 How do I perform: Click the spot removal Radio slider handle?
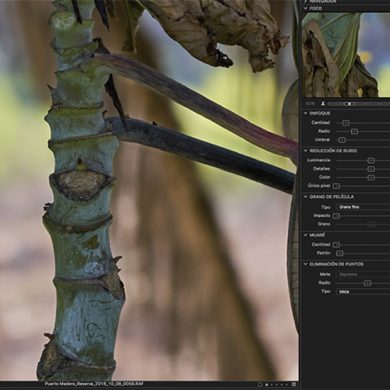tap(367, 283)
